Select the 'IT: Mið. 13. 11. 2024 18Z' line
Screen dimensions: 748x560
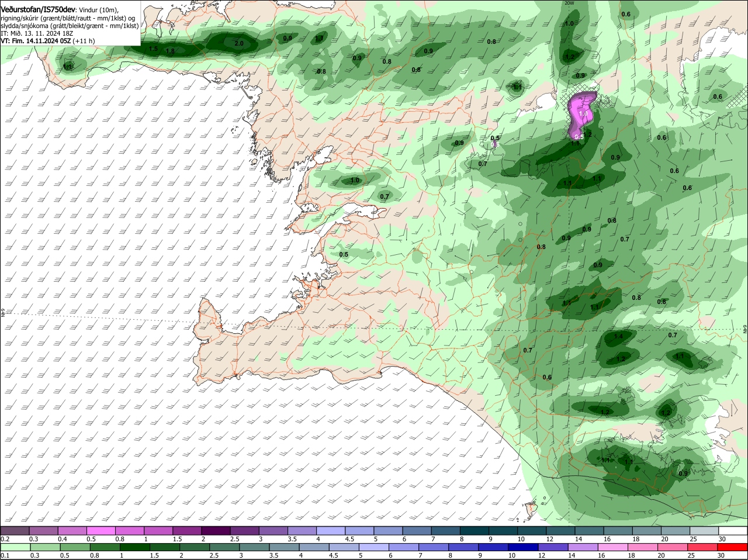[37, 33]
